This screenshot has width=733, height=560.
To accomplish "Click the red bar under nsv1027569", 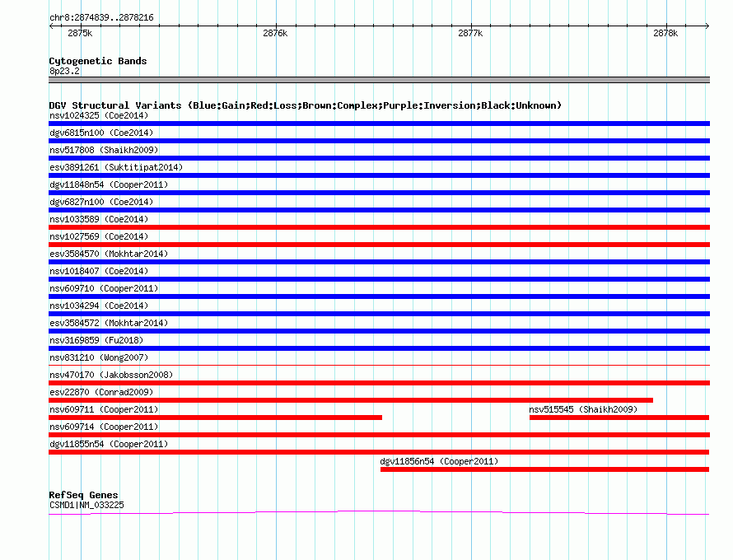I will point(379,245).
